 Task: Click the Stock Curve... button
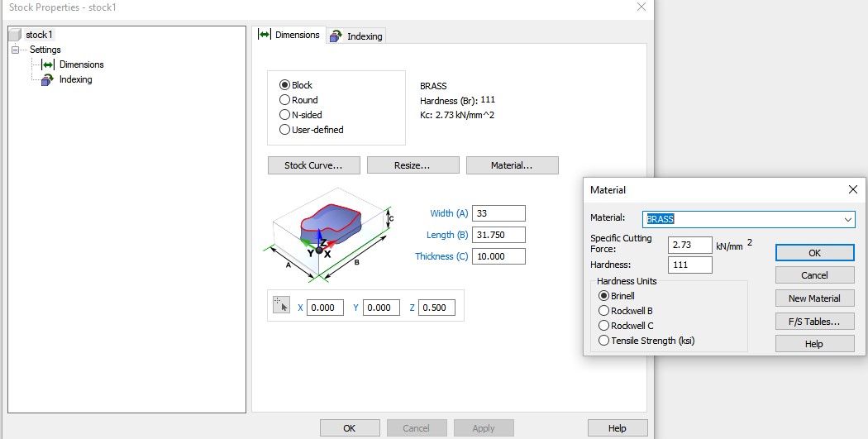click(x=314, y=165)
